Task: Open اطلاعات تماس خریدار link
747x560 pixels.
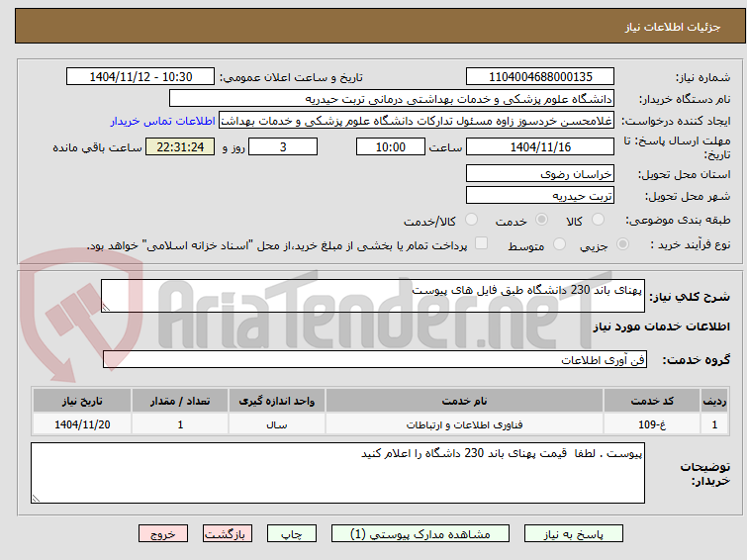Action: 163,121
